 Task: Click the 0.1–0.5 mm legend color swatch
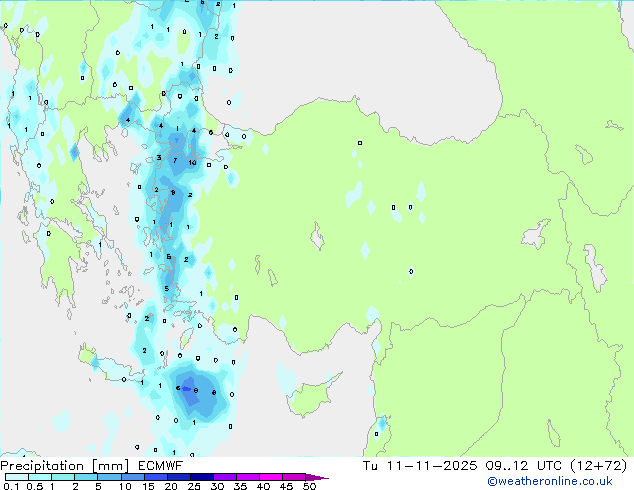[17, 477]
